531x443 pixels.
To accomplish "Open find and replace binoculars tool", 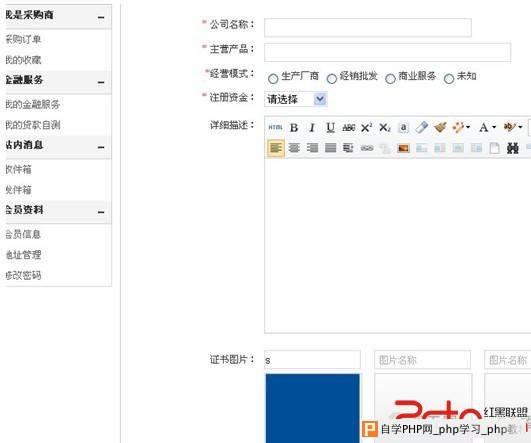I will (512, 148).
